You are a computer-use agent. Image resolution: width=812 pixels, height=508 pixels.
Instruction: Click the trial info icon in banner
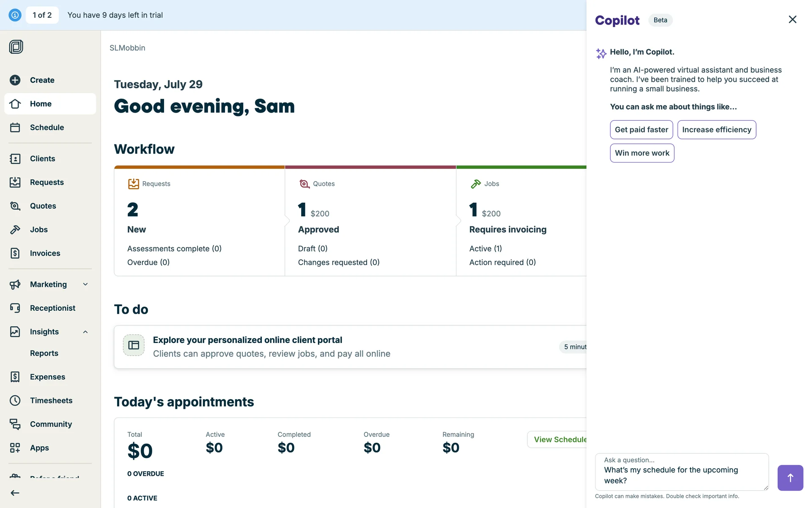coord(15,15)
